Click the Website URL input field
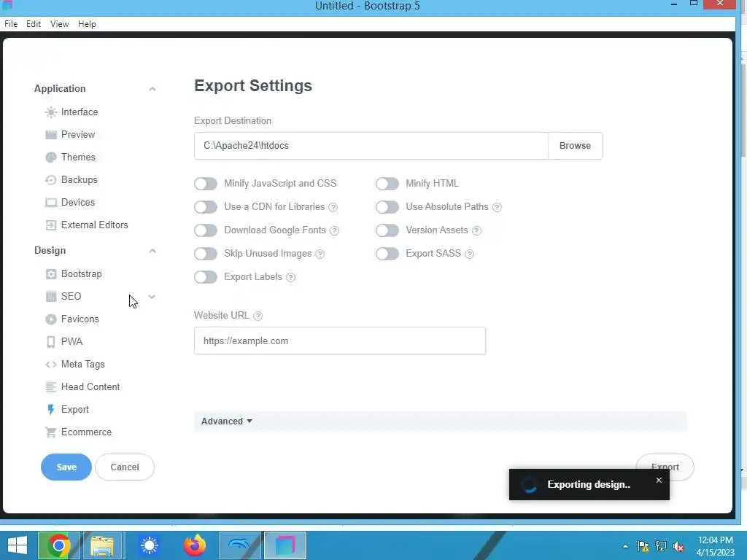The height and width of the screenshot is (560, 747). [340, 341]
